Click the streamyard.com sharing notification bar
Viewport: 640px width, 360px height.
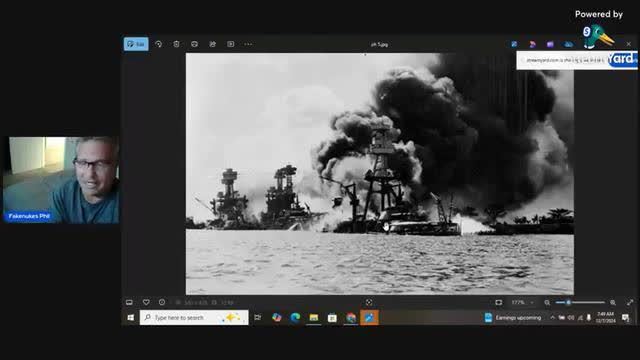[x=577, y=60]
